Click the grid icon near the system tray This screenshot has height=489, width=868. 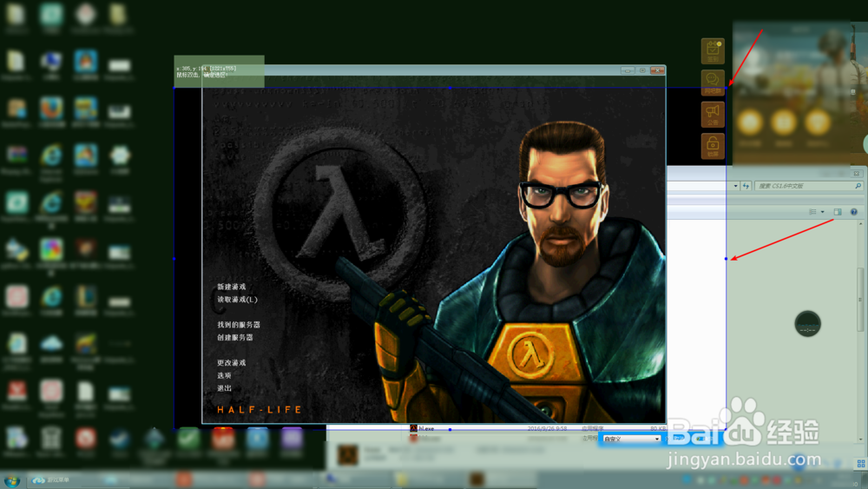point(861,464)
